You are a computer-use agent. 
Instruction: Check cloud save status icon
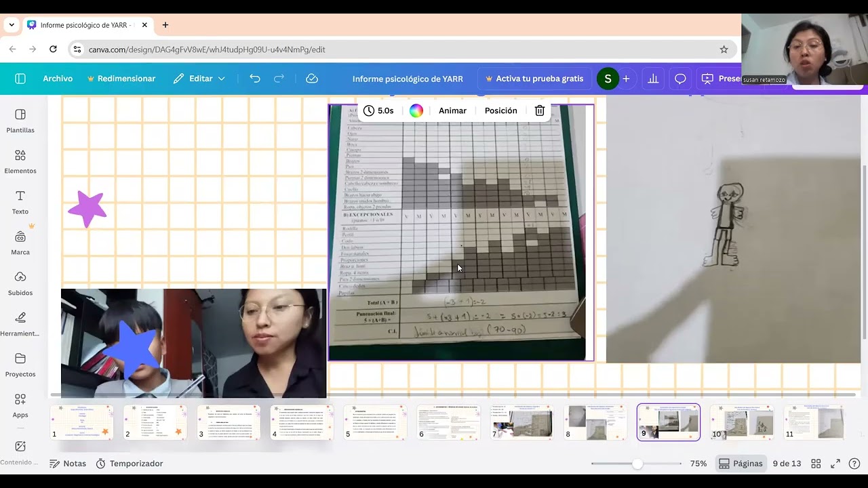(312, 79)
